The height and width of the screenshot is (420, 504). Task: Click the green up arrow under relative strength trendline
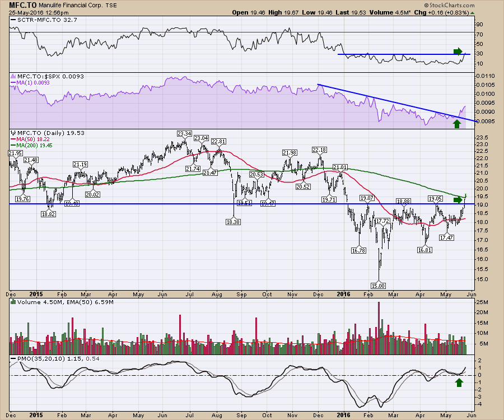point(457,123)
